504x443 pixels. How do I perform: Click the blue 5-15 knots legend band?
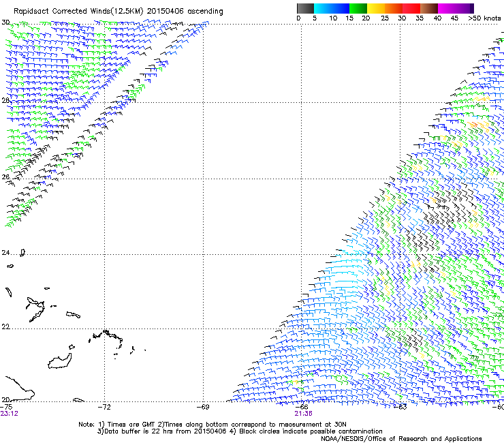(332, 8)
